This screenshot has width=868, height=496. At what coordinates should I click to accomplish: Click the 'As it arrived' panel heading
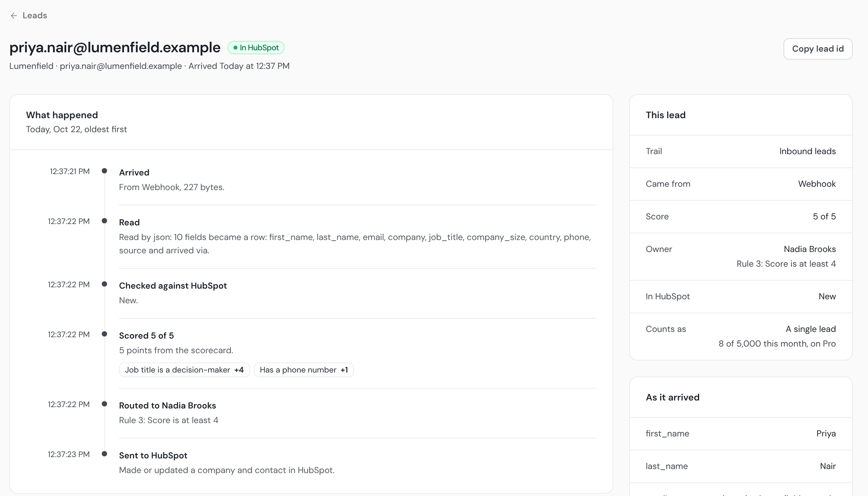pos(672,397)
